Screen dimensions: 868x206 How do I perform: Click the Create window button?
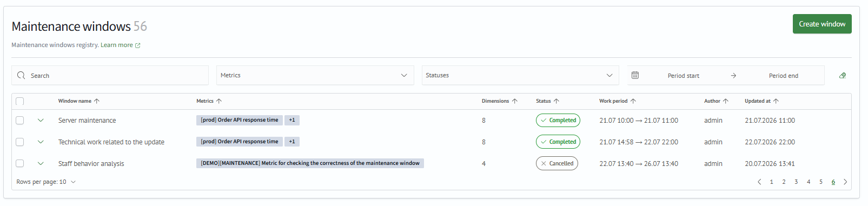pos(822,24)
